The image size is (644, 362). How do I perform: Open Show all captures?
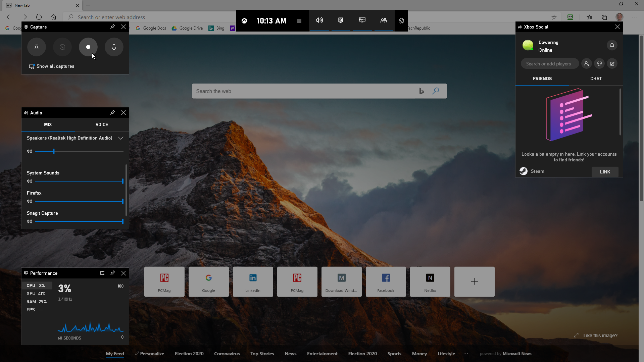coord(52,66)
